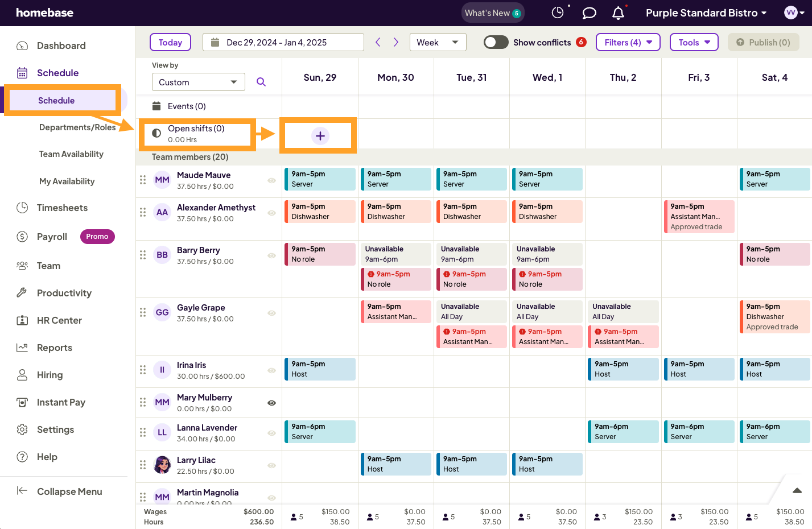The width and height of the screenshot is (812, 529).
Task: Hide Maude Mauve using her eye icon
Action: [271, 180]
